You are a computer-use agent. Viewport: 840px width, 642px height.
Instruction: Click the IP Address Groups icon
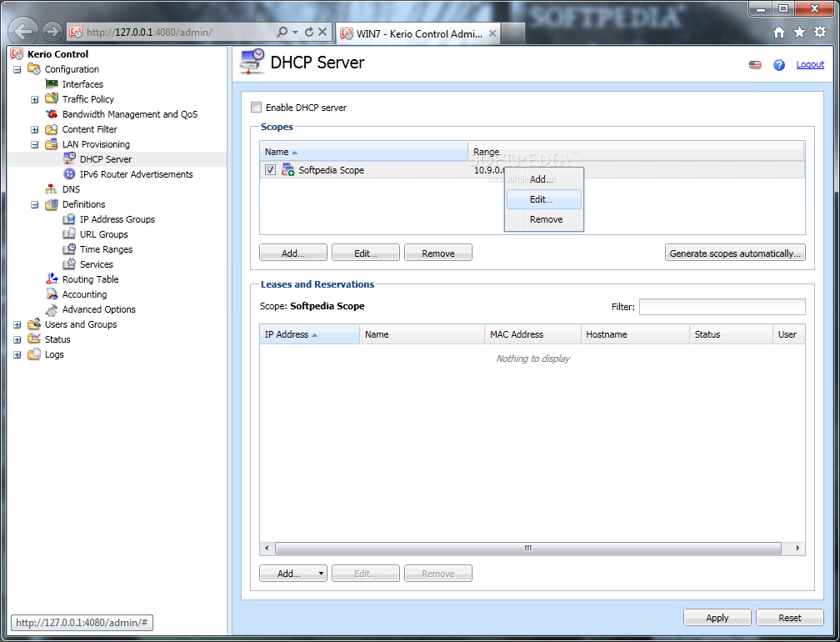pos(69,219)
